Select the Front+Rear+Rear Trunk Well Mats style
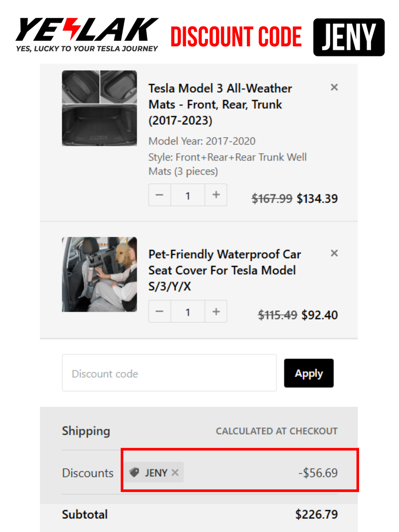 tap(227, 157)
